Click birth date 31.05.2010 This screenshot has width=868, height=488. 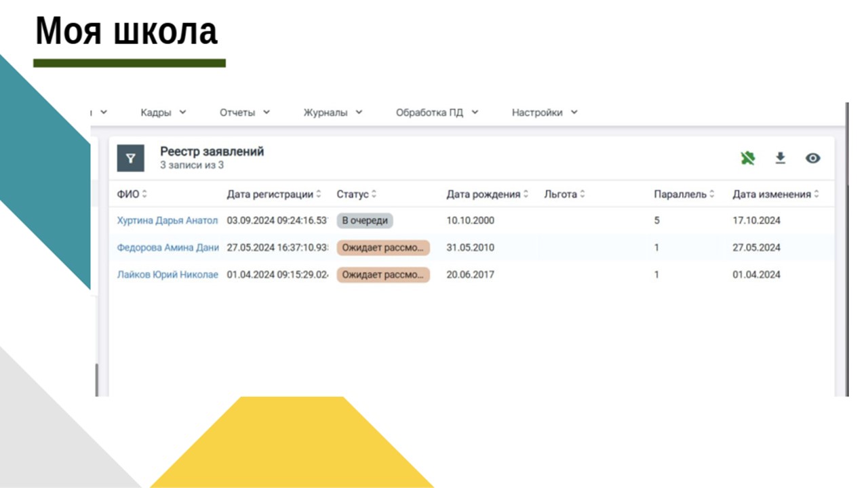pos(471,247)
